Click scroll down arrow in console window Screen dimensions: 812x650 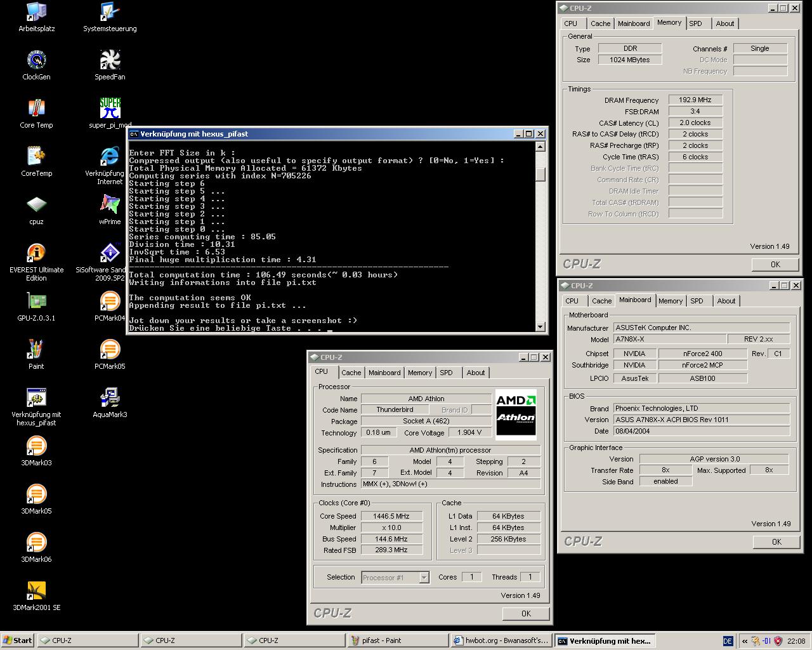540,327
